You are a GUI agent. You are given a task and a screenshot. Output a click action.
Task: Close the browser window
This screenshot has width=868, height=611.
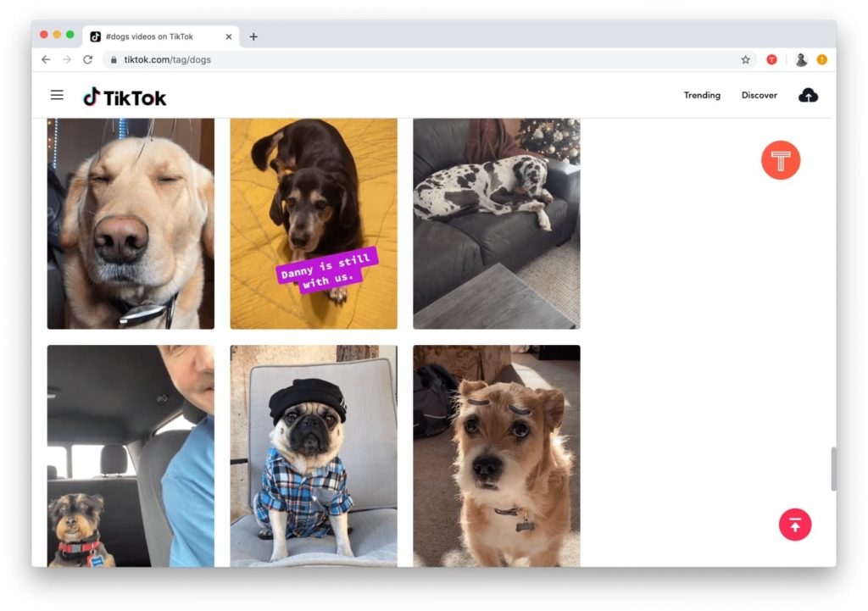coord(44,34)
